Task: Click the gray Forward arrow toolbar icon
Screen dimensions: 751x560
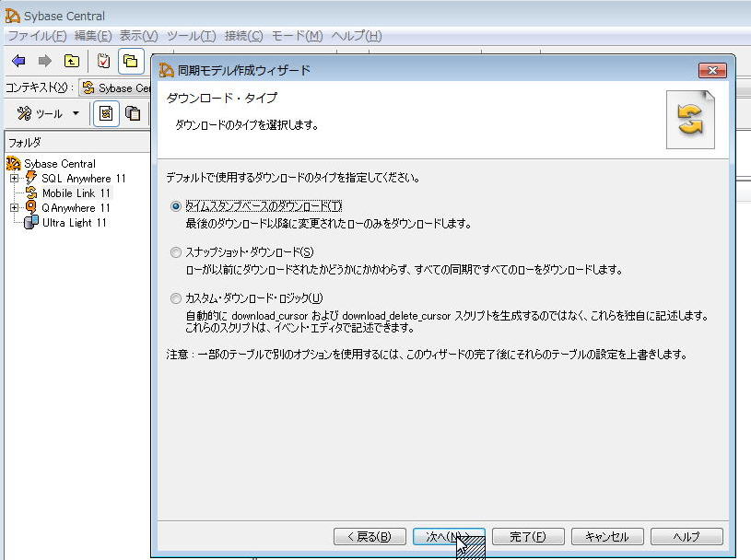Action: (x=44, y=61)
